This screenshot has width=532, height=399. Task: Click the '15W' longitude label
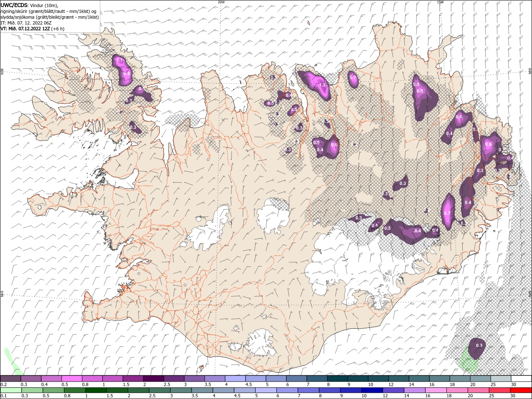click(x=440, y=2)
